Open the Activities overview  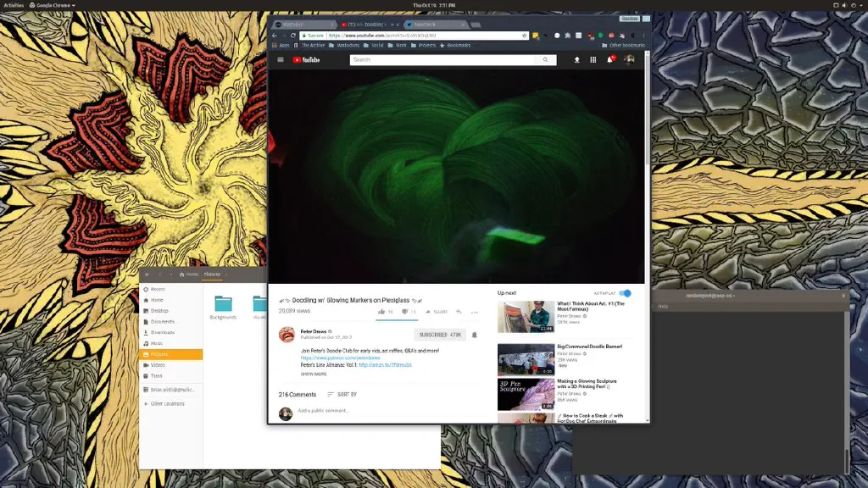click(x=14, y=5)
